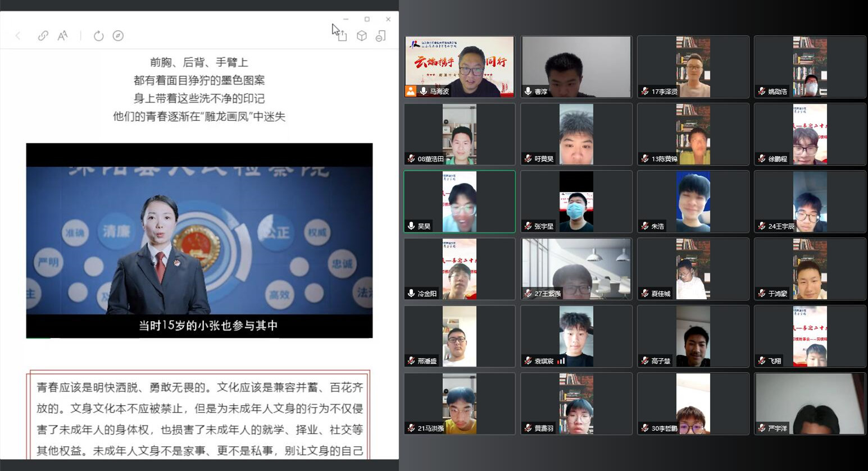Click the name label 30李哲鹏
Viewport: 868px width, 471px height.
664,428
